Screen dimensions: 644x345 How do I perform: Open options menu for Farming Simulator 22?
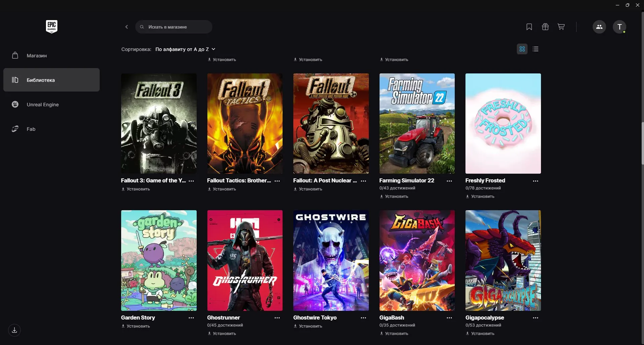tap(449, 181)
